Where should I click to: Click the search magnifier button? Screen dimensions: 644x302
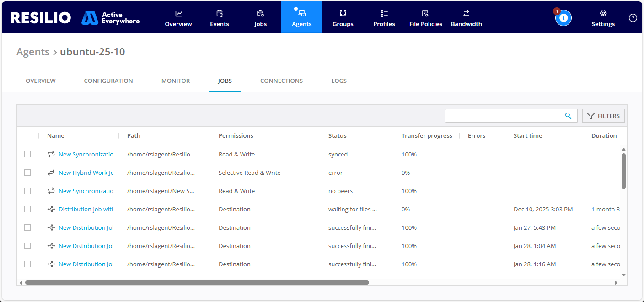tap(568, 116)
